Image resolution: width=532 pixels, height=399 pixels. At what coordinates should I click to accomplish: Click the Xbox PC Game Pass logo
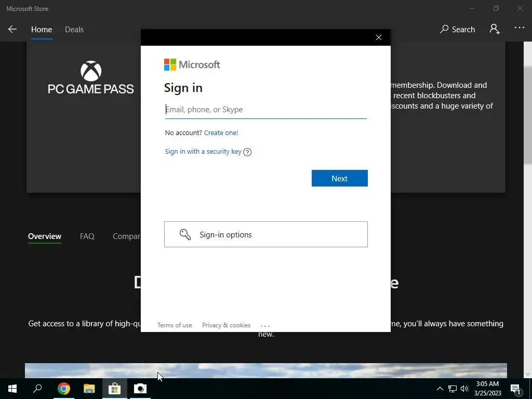[x=90, y=77]
